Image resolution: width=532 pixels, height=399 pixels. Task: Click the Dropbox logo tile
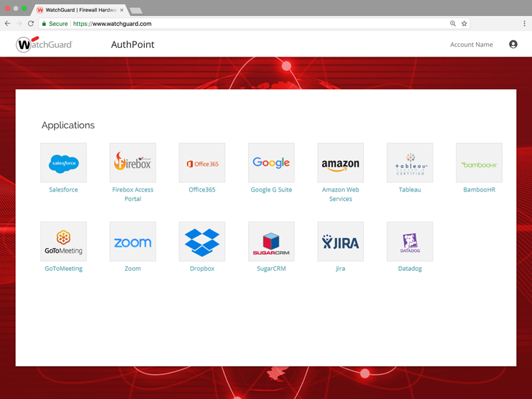click(x=202, y=242)
